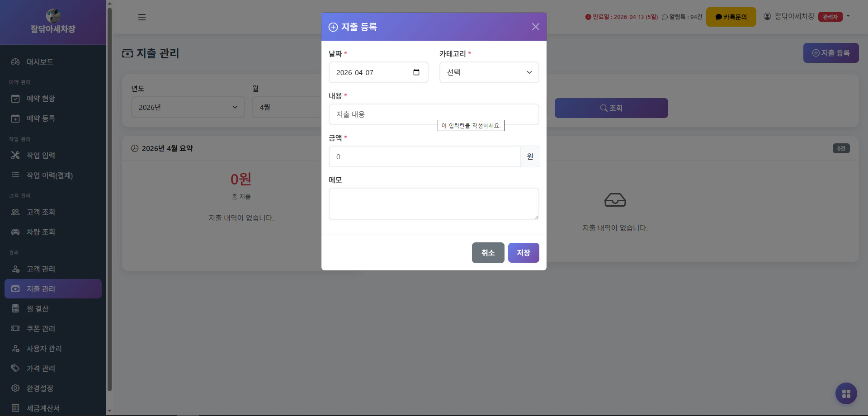Expand the 2026년 year dropdown
The height and width of the screenshot is (416, 868).
tap(188, 107)
